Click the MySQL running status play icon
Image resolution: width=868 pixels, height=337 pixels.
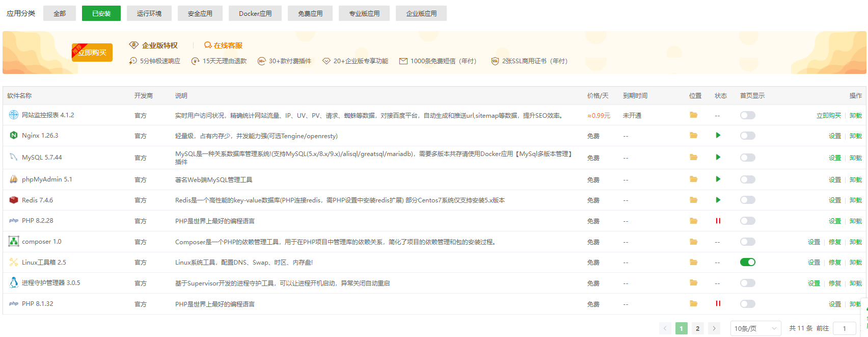pos(718,157)
